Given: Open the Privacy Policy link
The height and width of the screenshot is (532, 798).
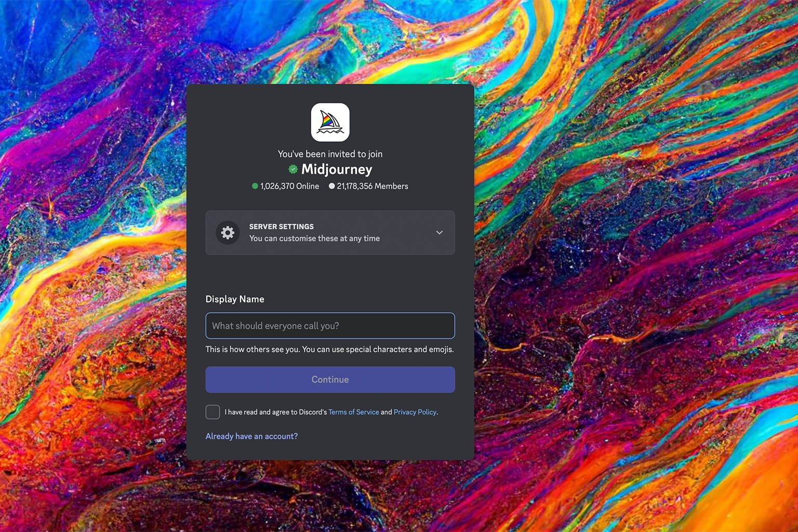Looking at the screenshot, I should tap(415, 412).
